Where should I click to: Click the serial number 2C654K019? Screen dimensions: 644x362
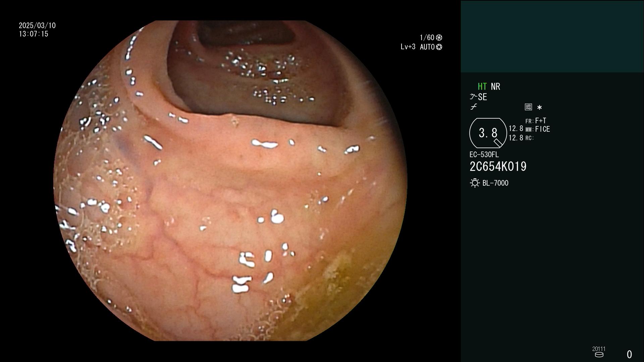pyautogui.click(x=498, y=167)
